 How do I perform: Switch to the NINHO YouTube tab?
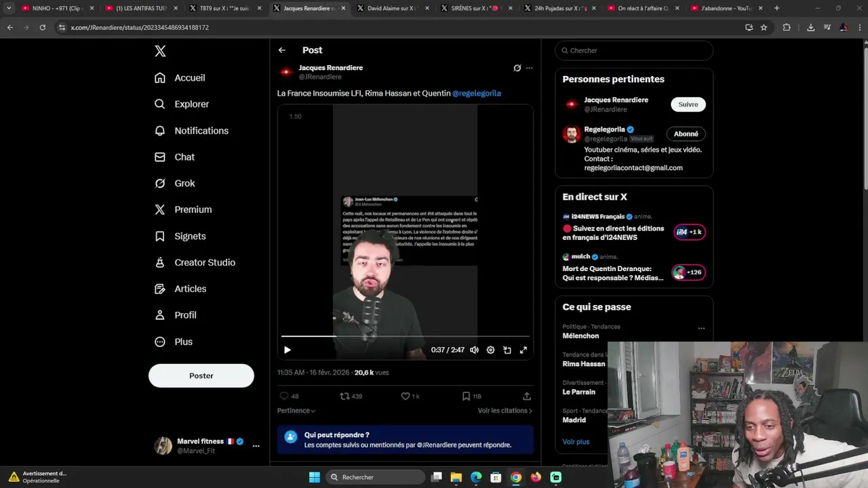[56, 8]
